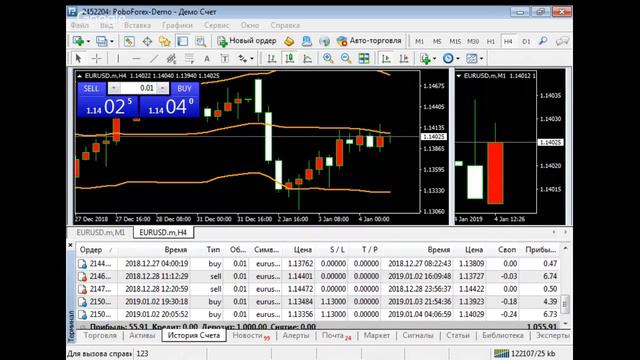Viewport: 640px width, 360px height.
Task: Select the H1 timeframe
Action: coord(491,41)
